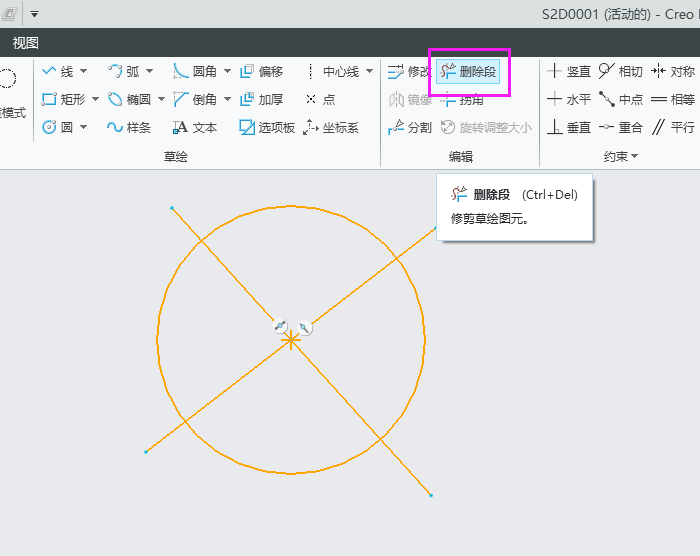Viewport: 700px width, 556px height.
Task: Click the dashed construction mode circle icon
Action: click(8, 79)
